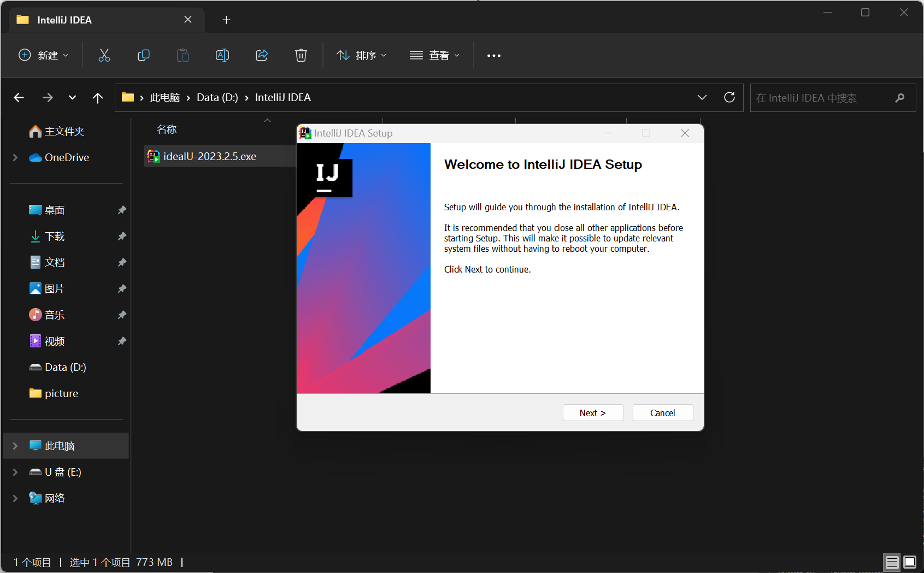The height and width of the screenshot is (573, 924).
Task: Click the pin icon beside 图片
Action: (122, 288)
